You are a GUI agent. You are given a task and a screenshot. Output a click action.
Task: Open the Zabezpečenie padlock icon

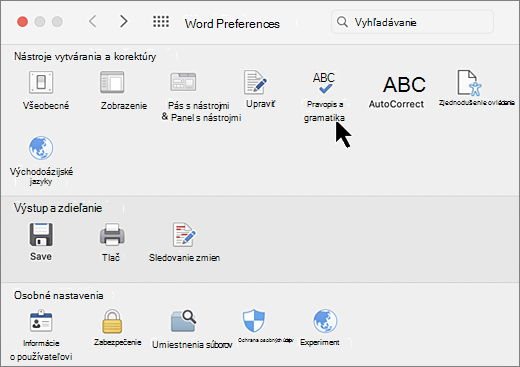point(112,321)
